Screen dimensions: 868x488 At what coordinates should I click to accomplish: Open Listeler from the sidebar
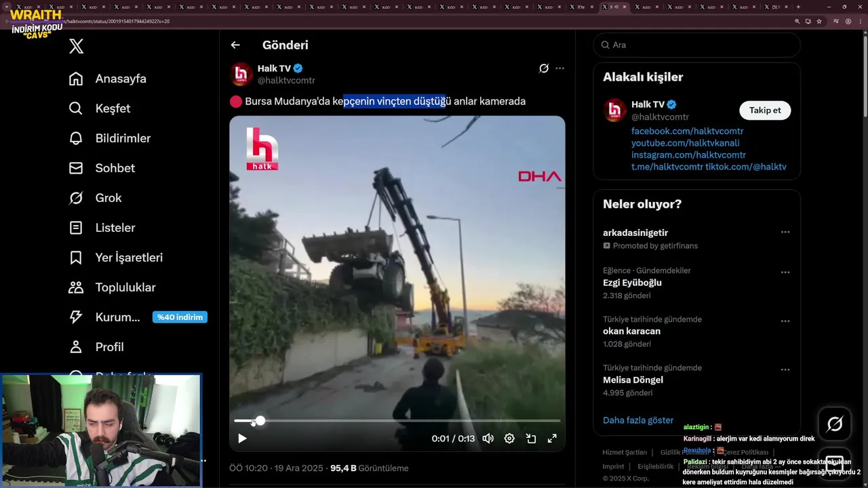click(102, 228)
